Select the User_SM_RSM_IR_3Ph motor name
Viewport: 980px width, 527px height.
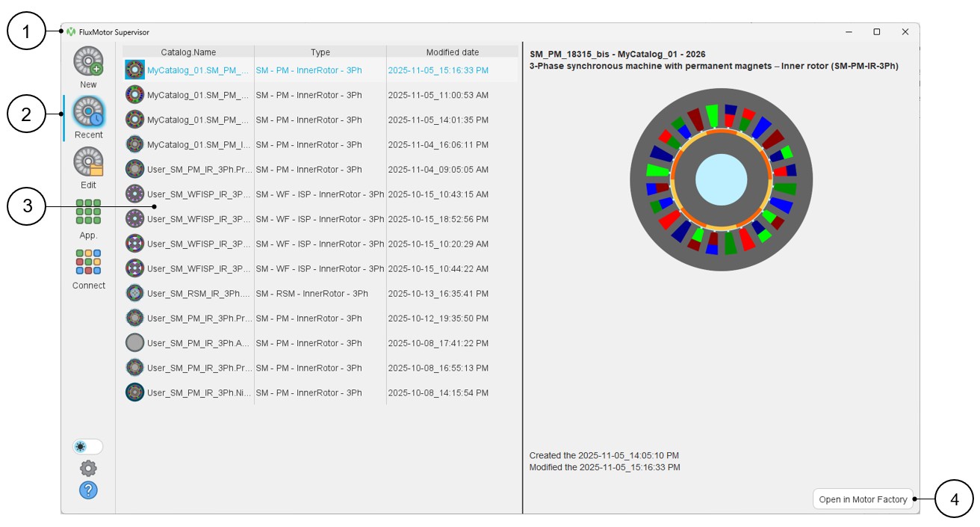pos(199,294)
